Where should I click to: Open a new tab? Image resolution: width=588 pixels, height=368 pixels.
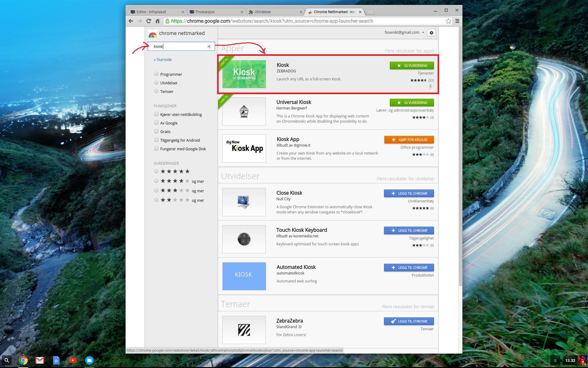(370, 12)
